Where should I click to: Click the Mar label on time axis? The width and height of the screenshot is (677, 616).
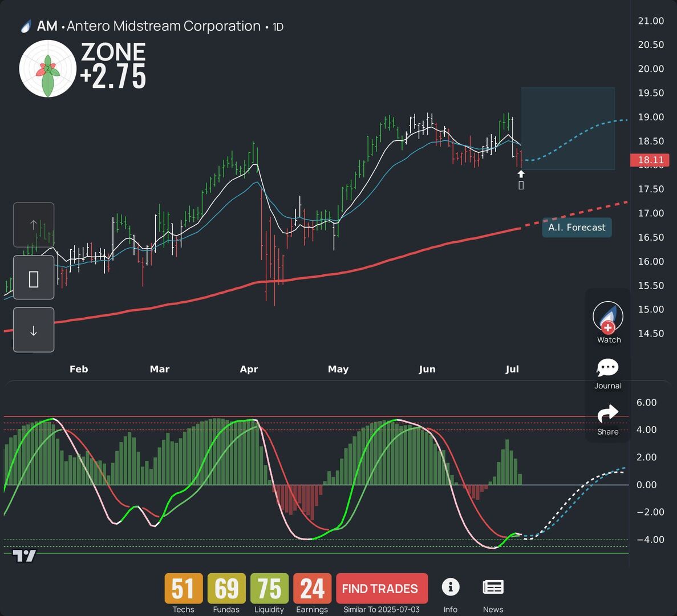pos(159,369)
